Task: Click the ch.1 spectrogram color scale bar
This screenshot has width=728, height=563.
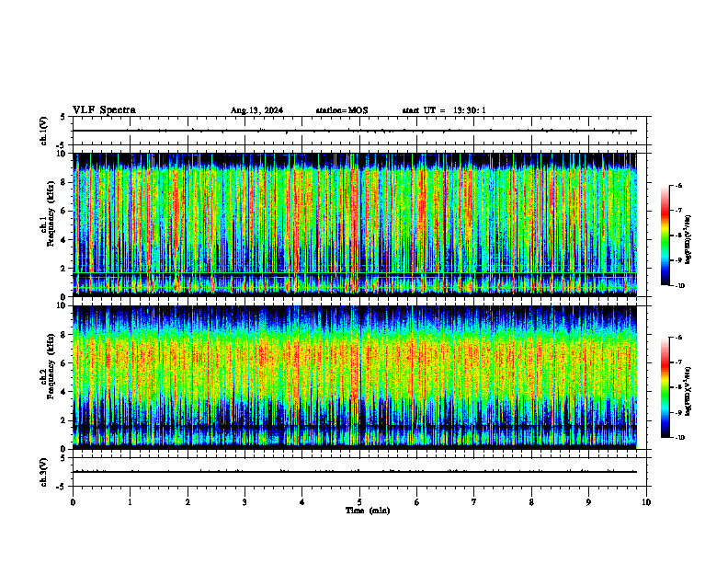Action: tap(665, 236)
